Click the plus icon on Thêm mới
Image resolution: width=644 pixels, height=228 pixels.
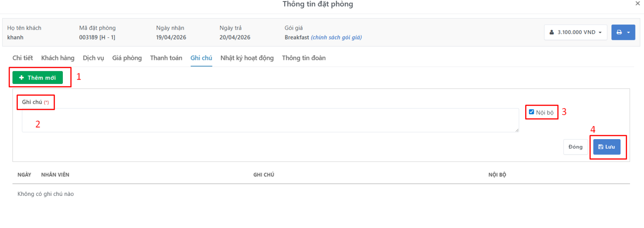[x=21, y=78]
